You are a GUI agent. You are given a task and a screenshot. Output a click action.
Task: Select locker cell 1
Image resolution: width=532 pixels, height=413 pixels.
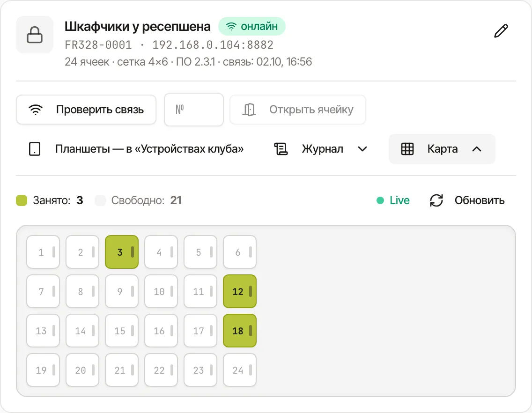click(43, 252)
